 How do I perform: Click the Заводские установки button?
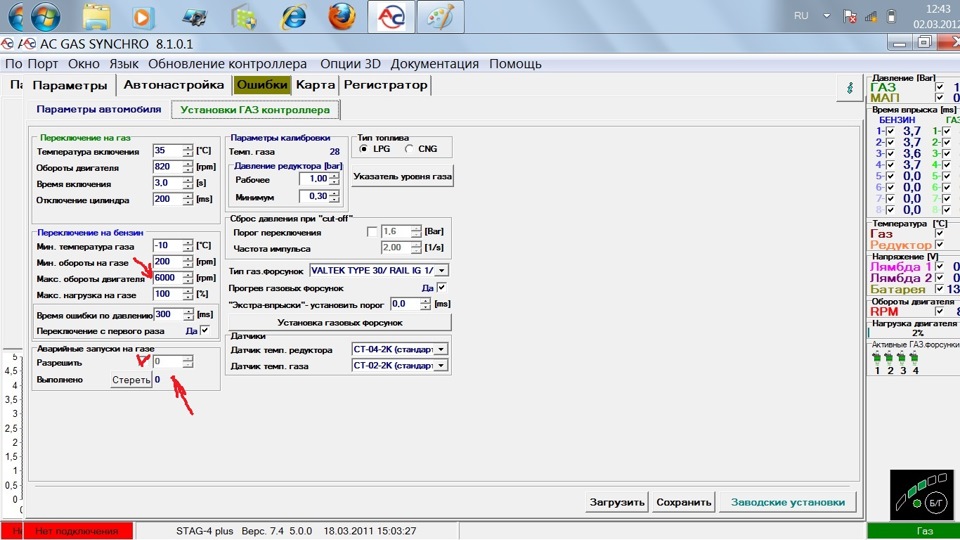pyautogui.click(x=788, y=502)
